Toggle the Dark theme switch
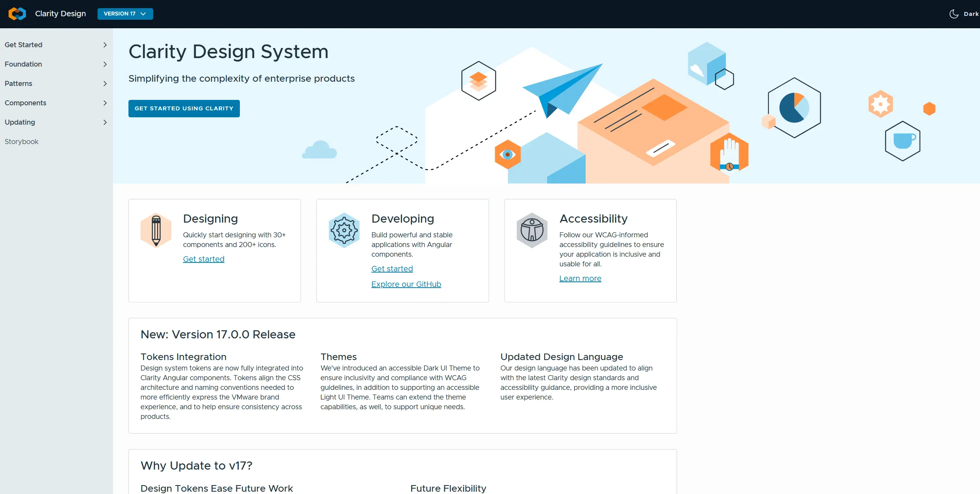The height and width of the screenshot is (494, 980). (964, 14)
